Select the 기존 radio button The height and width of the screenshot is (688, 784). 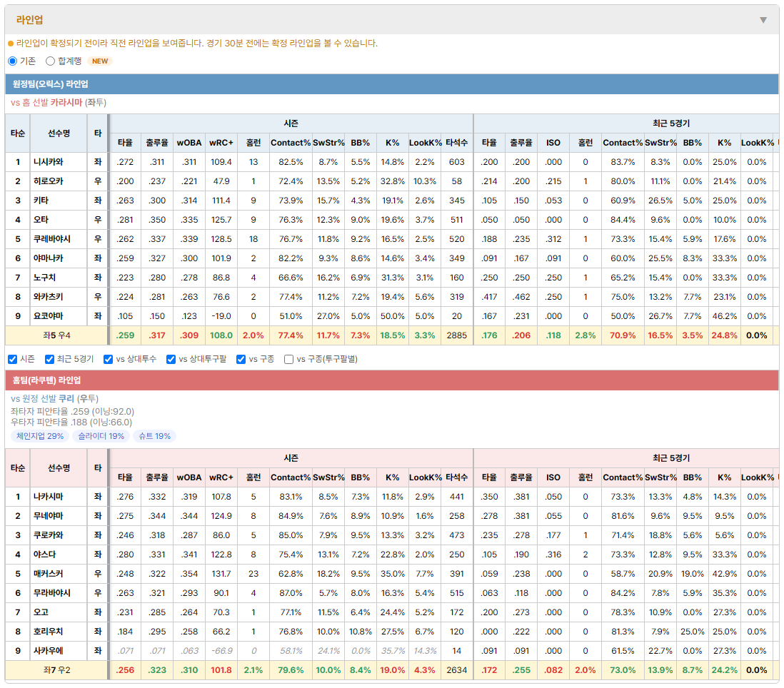click(x=13, y=61)
